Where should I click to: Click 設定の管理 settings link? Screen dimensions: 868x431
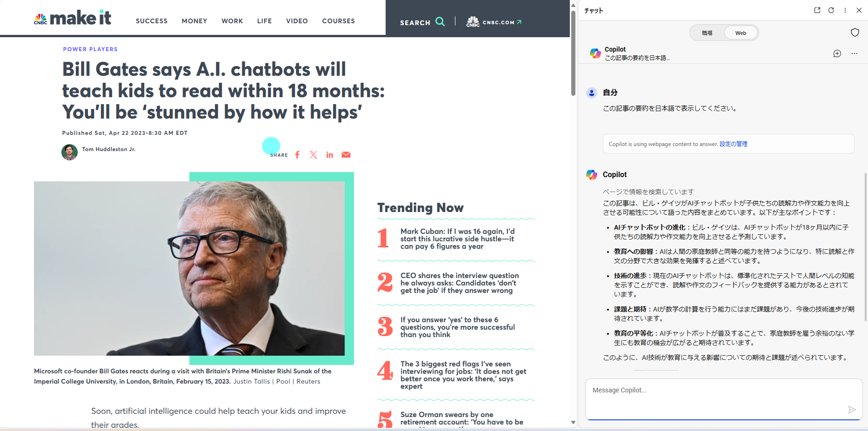click(734, 144)
